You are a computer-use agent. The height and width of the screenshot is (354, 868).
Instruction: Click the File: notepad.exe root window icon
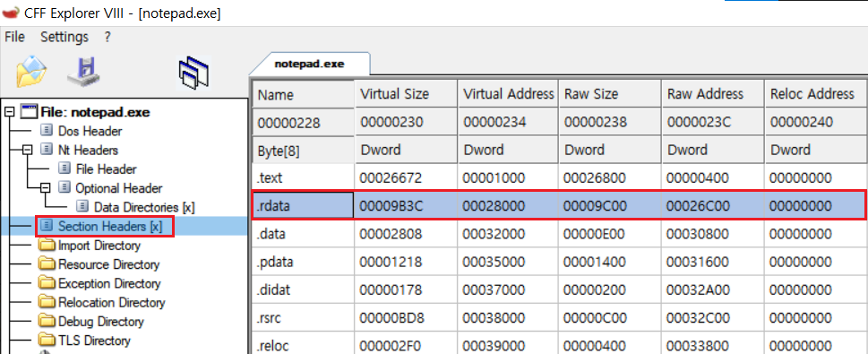pos(30,111)
